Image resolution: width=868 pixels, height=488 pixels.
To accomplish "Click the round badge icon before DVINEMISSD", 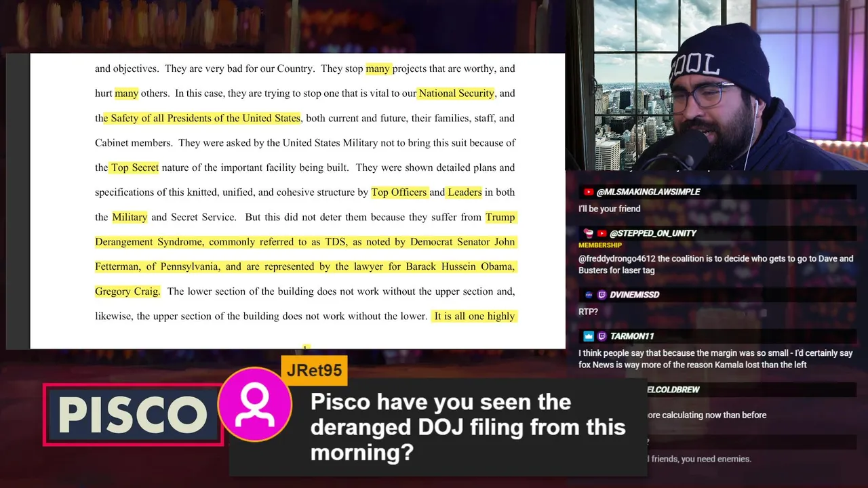I will [x=589, y=295].
